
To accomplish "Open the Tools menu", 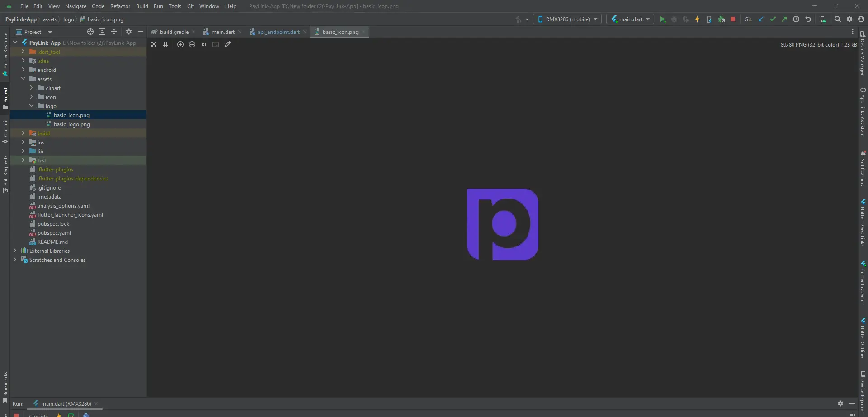I will [175, 6].
